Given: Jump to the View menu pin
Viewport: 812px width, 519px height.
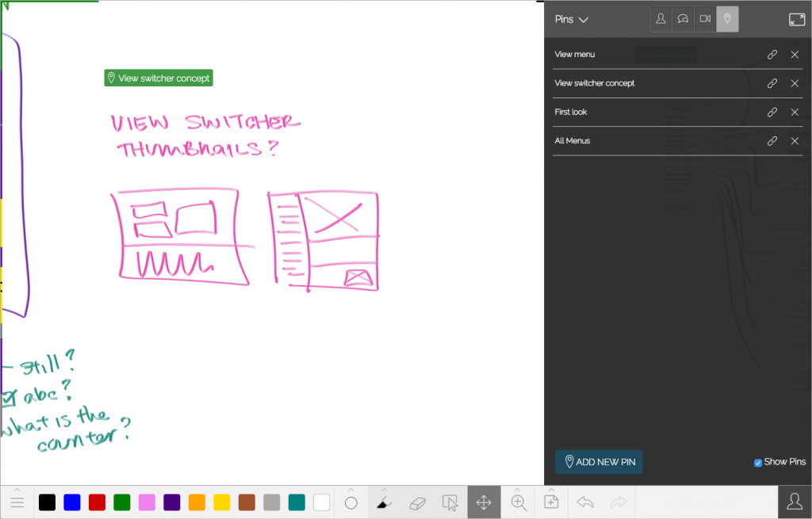Looking at the screenshot, I should click(575, 55).
